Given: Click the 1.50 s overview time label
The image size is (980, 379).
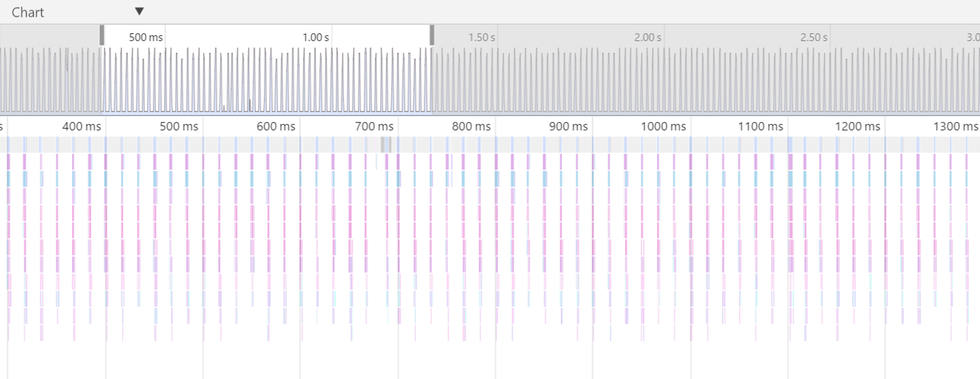Looking at the screenshot, I should click(481, 37).
